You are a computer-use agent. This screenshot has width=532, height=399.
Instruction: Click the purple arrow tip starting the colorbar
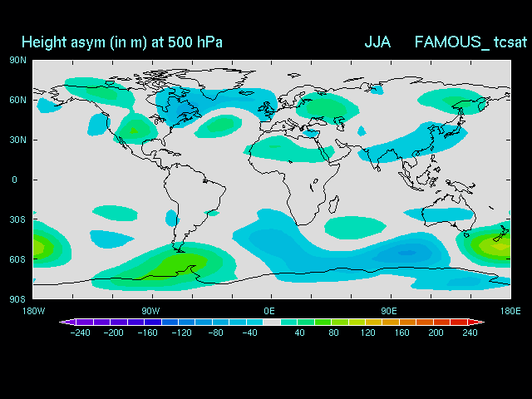67,322
